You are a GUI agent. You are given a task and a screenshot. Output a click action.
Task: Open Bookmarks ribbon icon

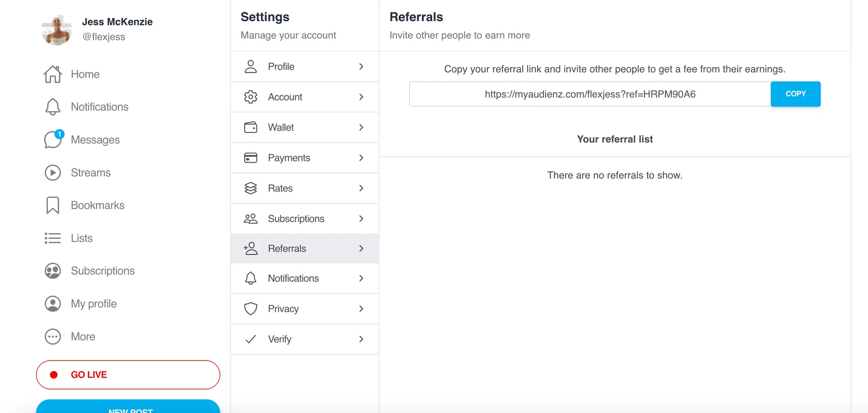53,205
